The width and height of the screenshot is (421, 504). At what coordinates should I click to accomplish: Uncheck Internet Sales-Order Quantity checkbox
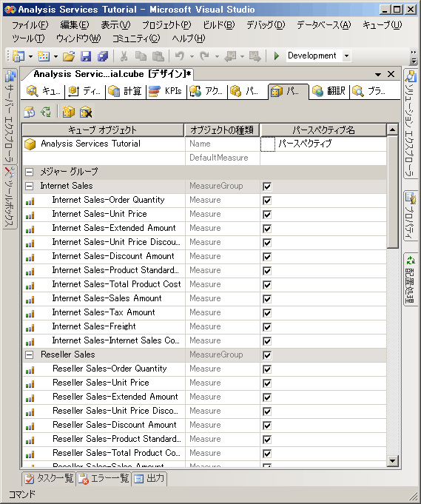tap(267, 201)
